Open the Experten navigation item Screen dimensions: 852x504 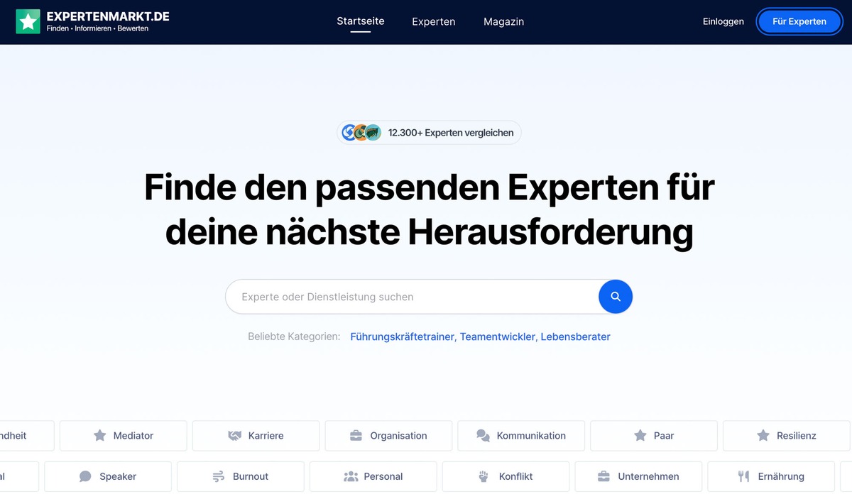433,22
